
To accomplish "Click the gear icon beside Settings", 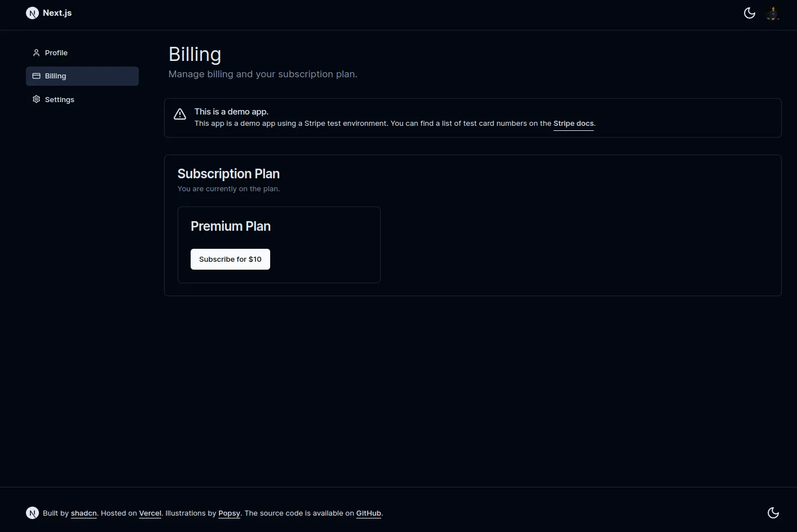I will tap(36, 99).
